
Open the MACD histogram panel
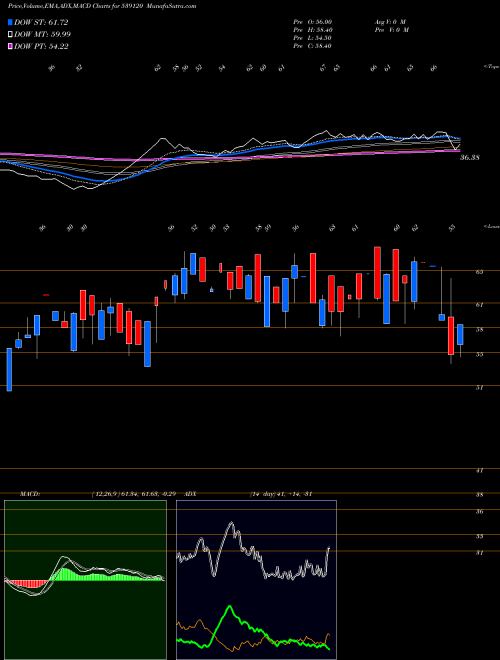tap(85, 580)
